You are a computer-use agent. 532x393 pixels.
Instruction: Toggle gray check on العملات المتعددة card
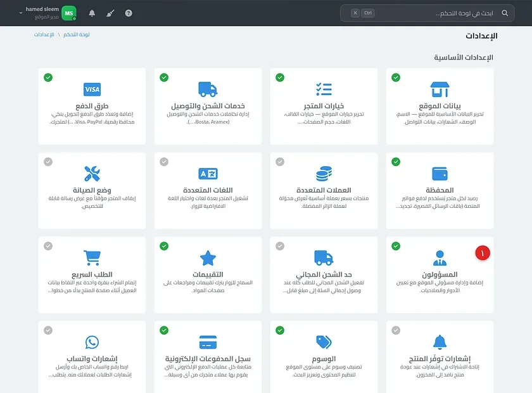coord(280,162)
